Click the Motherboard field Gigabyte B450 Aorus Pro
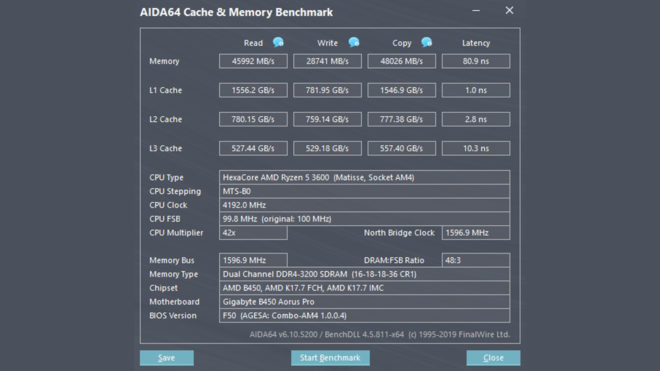 point(365,302)
